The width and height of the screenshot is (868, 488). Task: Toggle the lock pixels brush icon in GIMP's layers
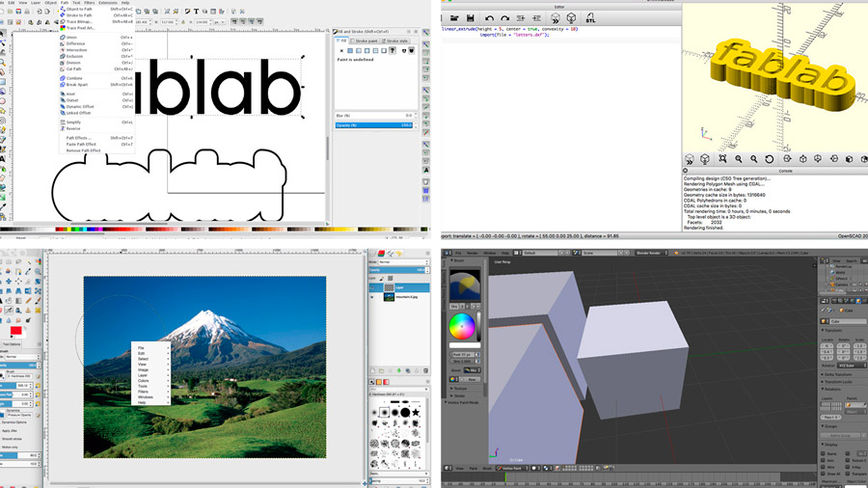[382, 279]
